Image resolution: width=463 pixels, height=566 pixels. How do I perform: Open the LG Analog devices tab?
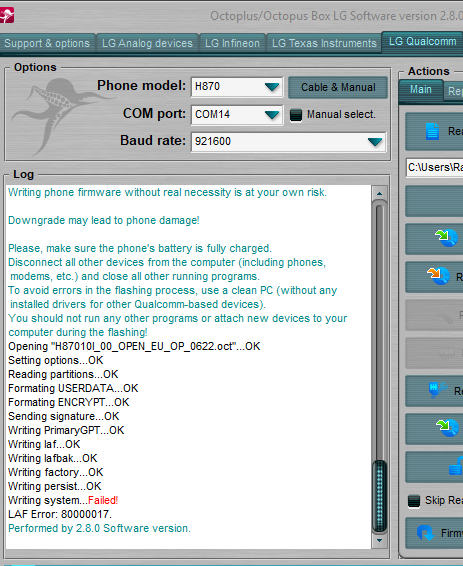(x=147, y=43)
